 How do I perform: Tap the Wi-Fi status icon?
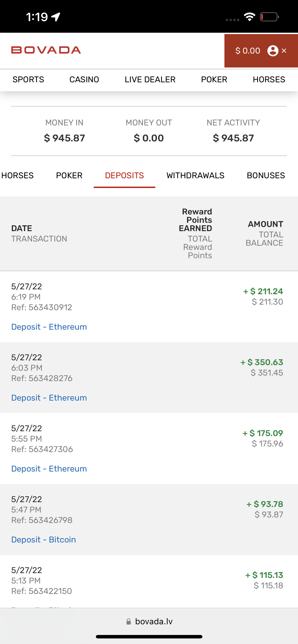(x=249, y=17)
